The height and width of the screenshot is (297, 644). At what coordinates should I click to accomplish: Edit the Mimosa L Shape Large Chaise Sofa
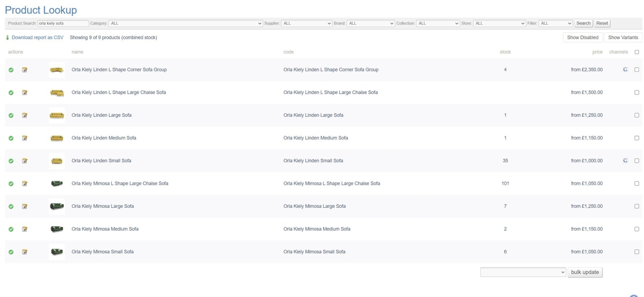coord(25,184)
